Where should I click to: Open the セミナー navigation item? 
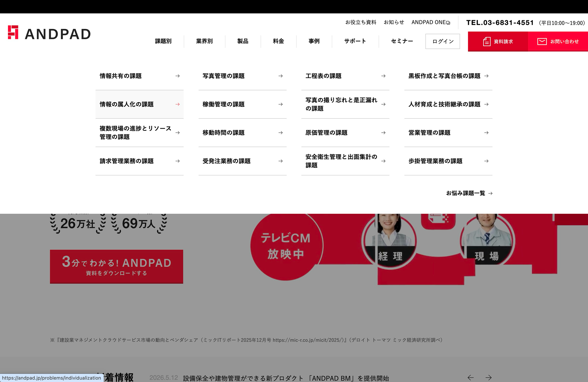point(402,41)
